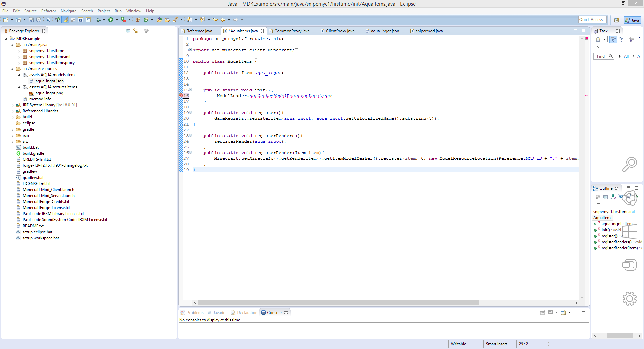The width and height of the screenshot is (644, 349).
Task: Click the Save All toolbar icon
Action: [x=39, y=20]
